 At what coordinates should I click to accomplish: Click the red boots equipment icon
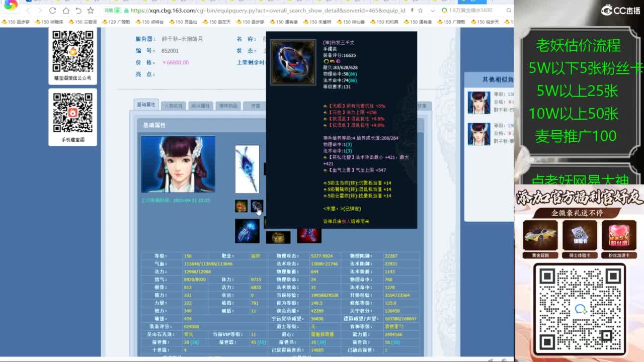[309, 235]
